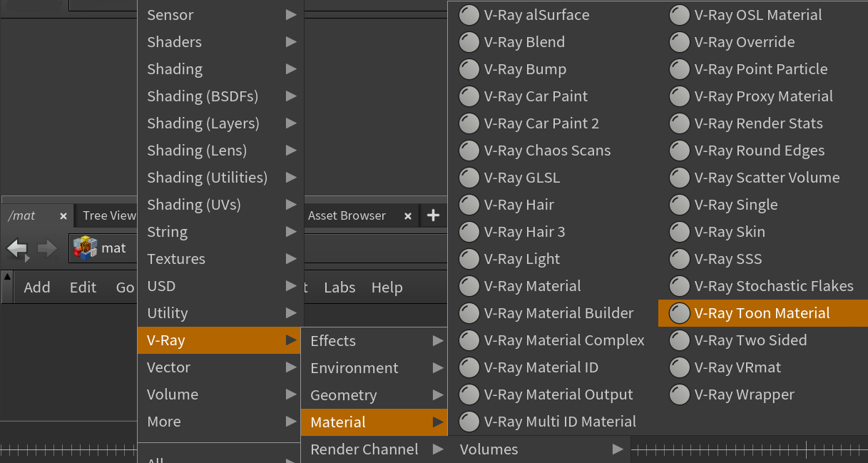
Task: Click the V-Ray Material Output icon
Action: pyautogui.click(x=469, y=395)
